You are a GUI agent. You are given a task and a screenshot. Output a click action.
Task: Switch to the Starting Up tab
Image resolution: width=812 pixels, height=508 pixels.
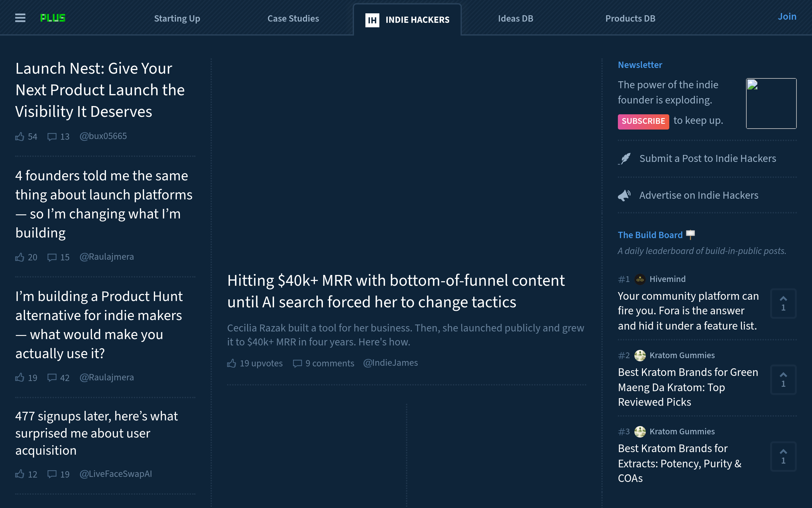177,18
